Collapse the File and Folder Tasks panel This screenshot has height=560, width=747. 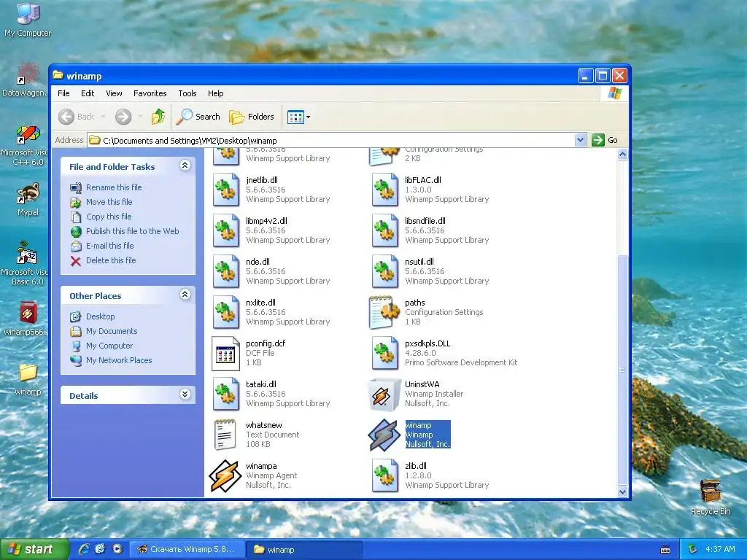[x=185, y=166]
